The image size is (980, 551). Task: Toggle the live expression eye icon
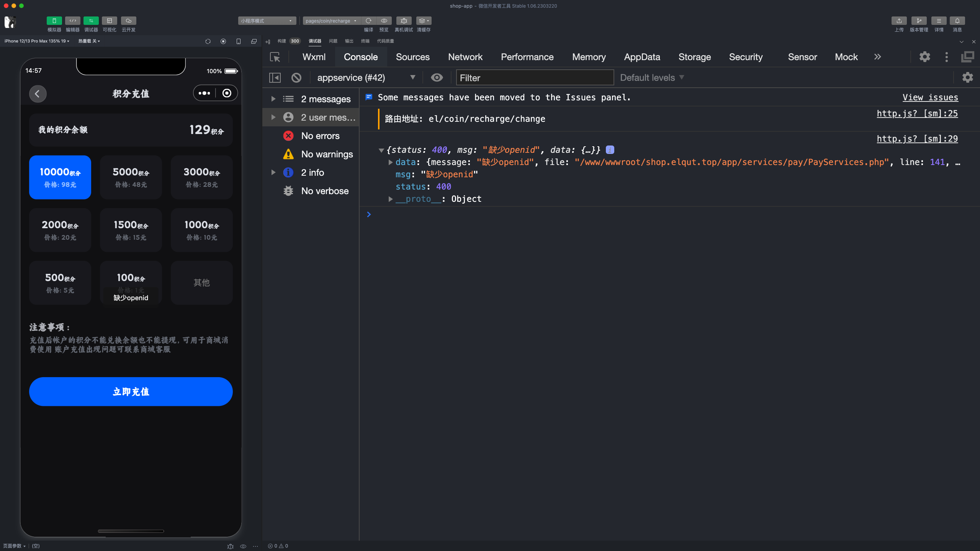[x=437, y=78]
